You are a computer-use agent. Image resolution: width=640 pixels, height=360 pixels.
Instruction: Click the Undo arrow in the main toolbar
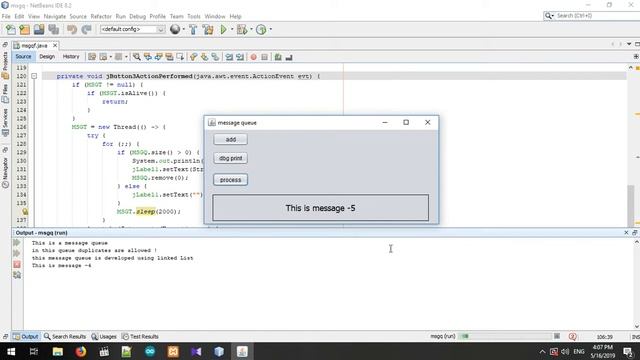click(x=72, y=29)
